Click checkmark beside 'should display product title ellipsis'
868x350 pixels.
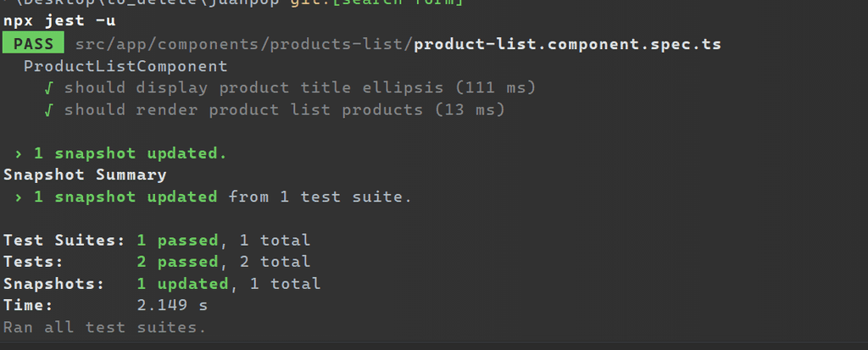50,88
